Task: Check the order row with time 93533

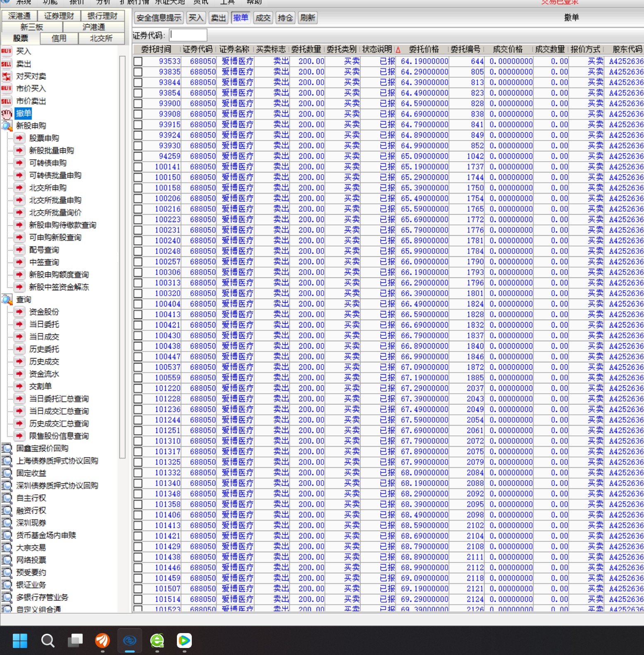Action: click(x=138, y=62)
